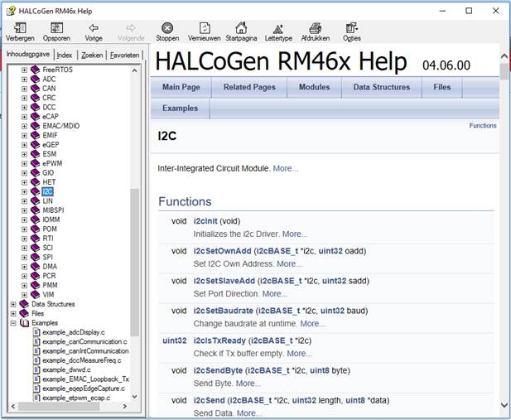
Task: Print using the Afdrukken icon
Action: point(316,28)
